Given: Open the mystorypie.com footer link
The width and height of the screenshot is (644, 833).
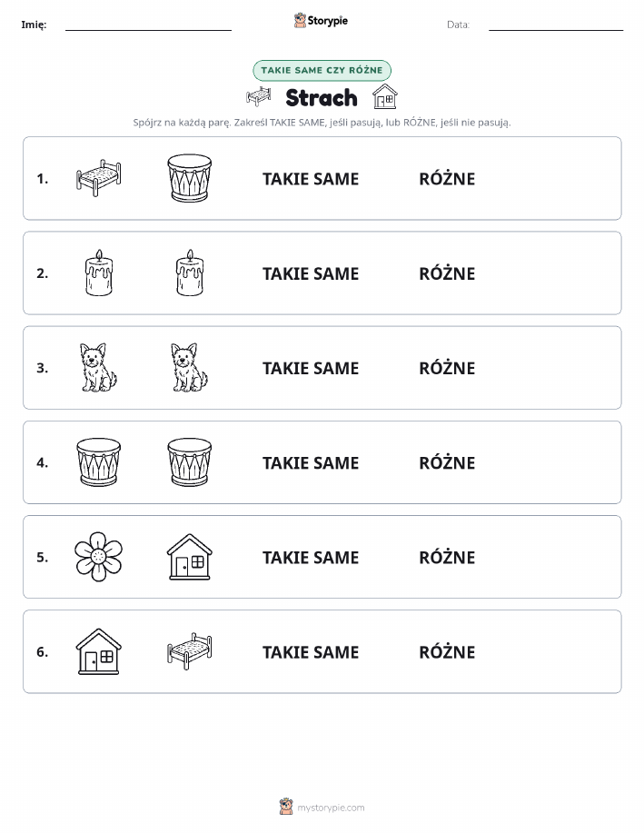Looking at the screenshot, I should tap(322, 807).
